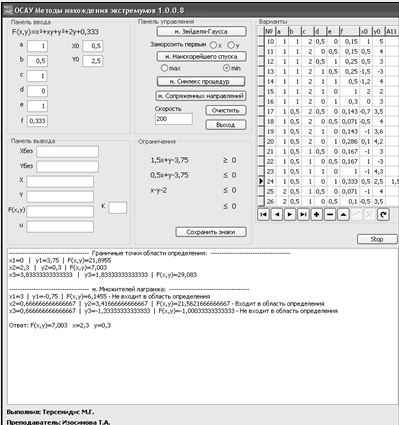Go to next record in navigator
This screenshot has height=425, width=399.
pyautogui.click(x=290, y=215)
